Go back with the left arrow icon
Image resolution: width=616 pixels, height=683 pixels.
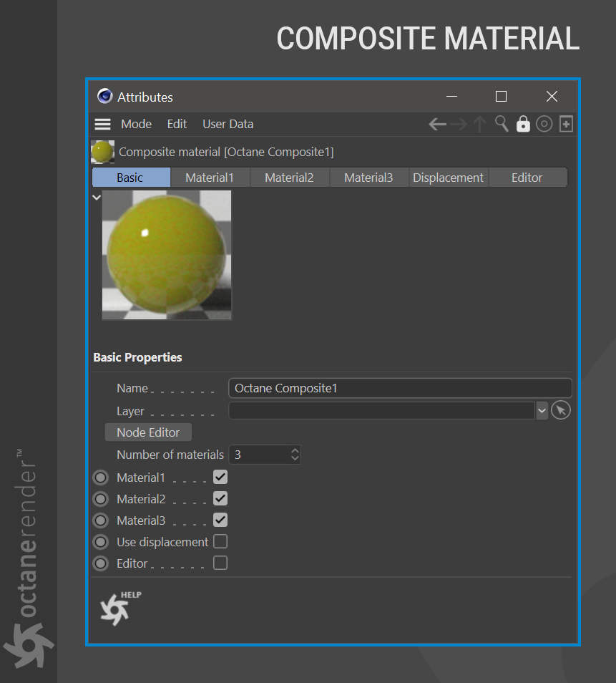point(438,124)
